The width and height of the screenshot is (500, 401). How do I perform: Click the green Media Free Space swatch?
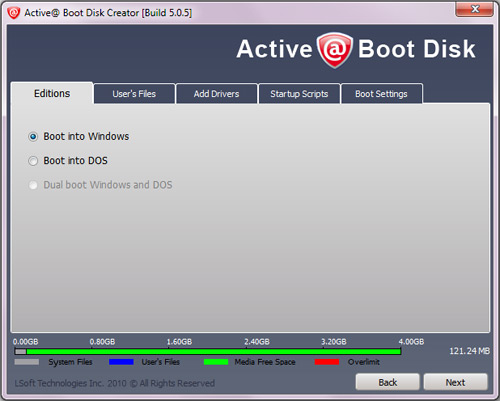point(216,362)
